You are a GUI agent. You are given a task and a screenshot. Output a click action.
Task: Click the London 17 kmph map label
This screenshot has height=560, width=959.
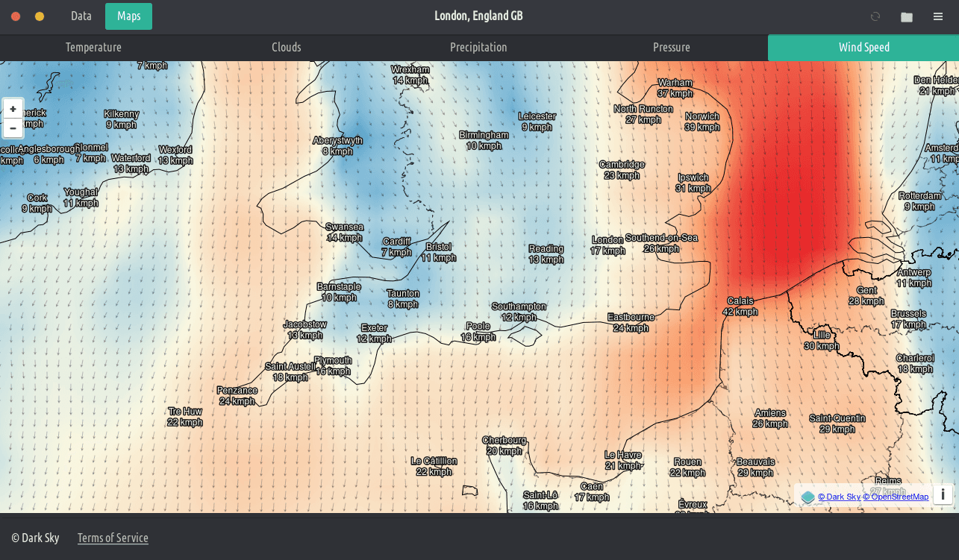click(x=607, y=245)
